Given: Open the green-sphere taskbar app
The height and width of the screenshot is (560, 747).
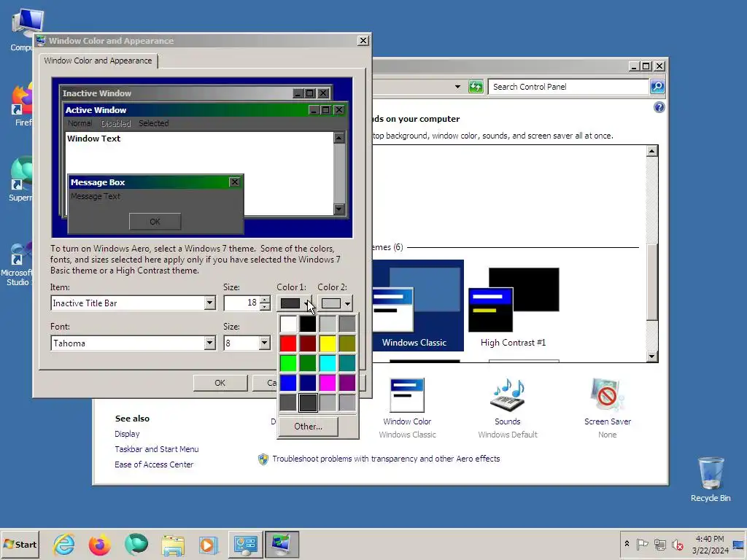Looking at the screenshot, I should point(136,544).
